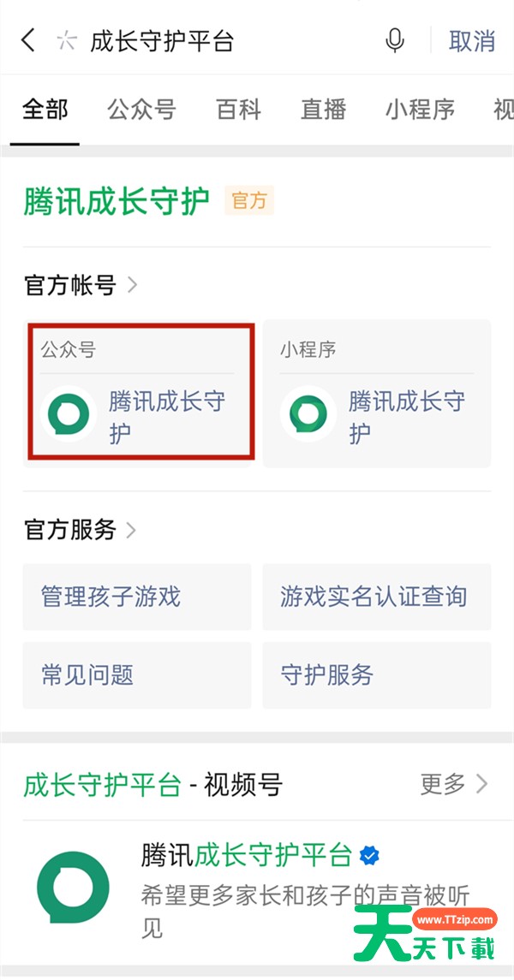Open 更多 for 视频号 results
The height and width of the screenshot is (980, 514).
coord(454,783)
